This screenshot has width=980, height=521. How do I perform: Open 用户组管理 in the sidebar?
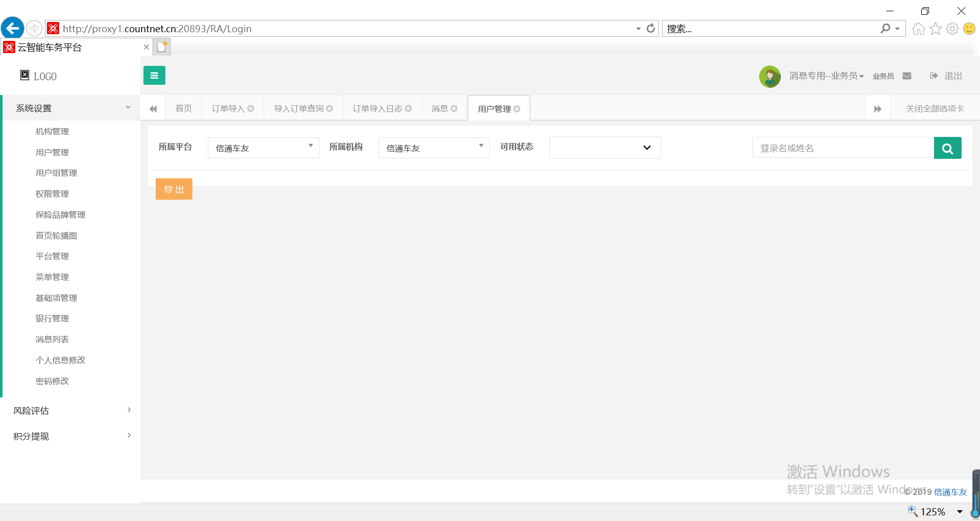tap(56, 173)
